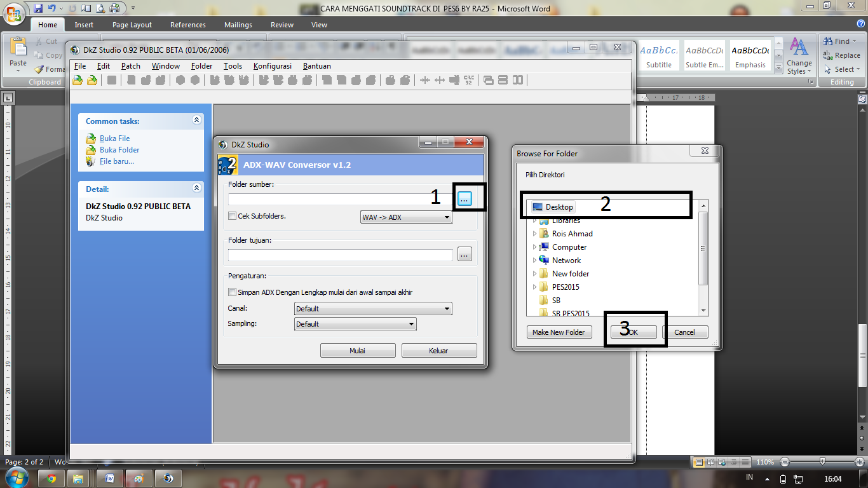Collapse the Detail panel chevron
The image size is (868, 488).
[196, 188]
